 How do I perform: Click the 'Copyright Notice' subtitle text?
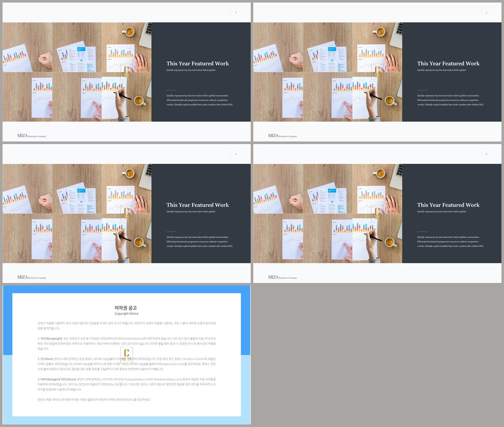[126, 314]
